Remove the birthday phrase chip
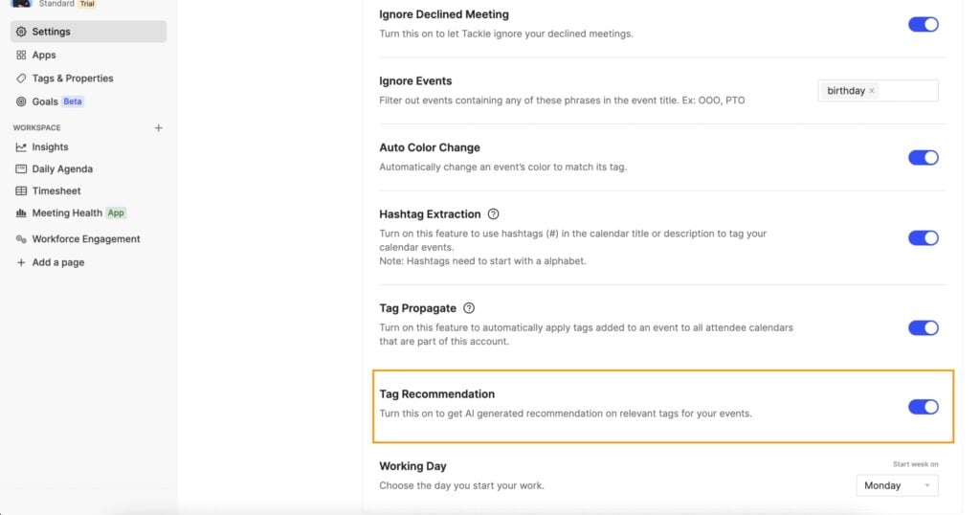The image size is (980, 515). coord(872,91)
